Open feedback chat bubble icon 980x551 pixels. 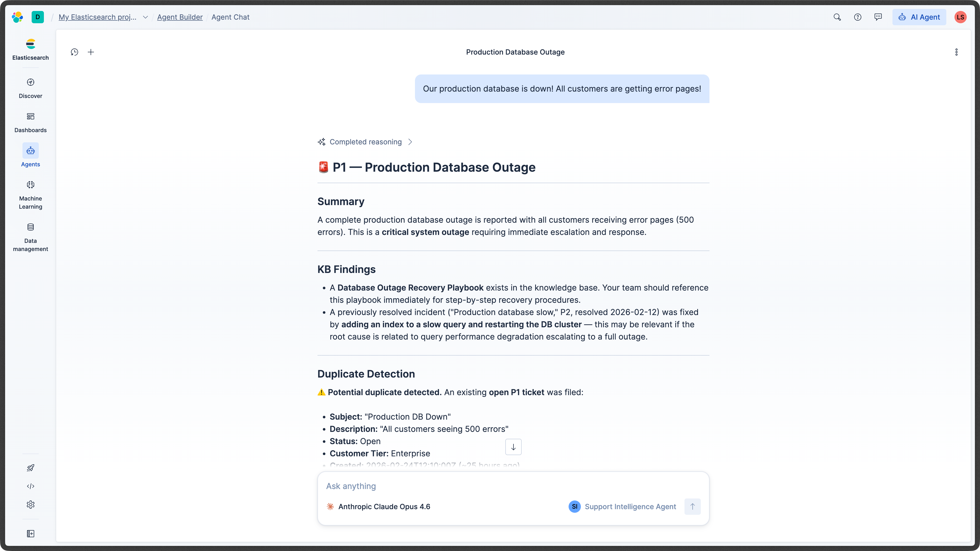coord(878,17)
